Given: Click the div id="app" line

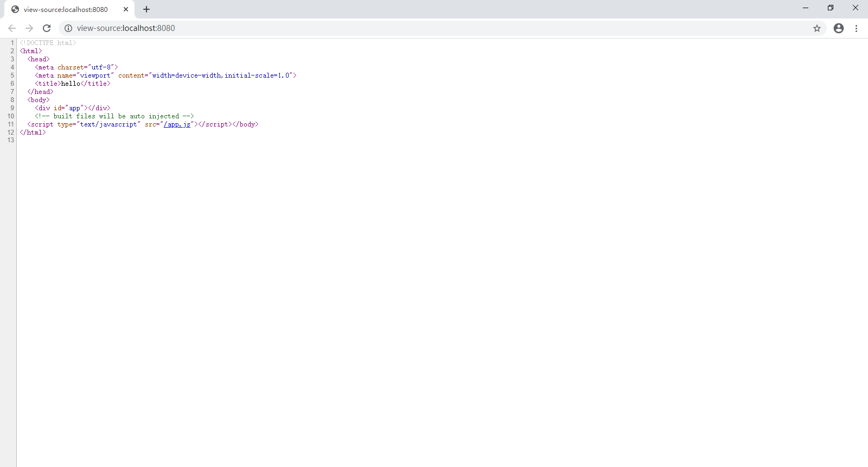Looking at the screenshot, I should pos(73,108).
